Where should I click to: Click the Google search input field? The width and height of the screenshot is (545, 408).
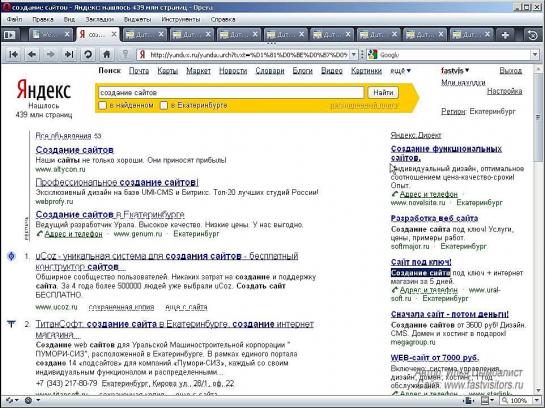pos(454,55)
